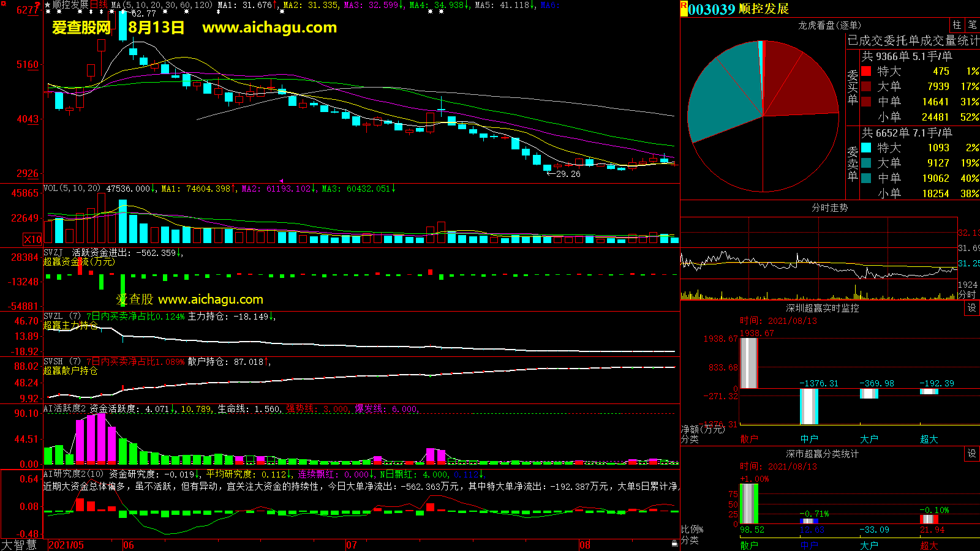
Task: Click stock code 003039 in header
Action: pos(711,9)
